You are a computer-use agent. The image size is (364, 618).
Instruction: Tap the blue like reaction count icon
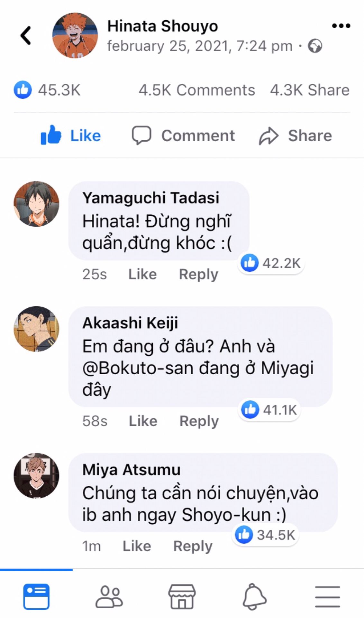pyautogui.click(x=23, y=90)
